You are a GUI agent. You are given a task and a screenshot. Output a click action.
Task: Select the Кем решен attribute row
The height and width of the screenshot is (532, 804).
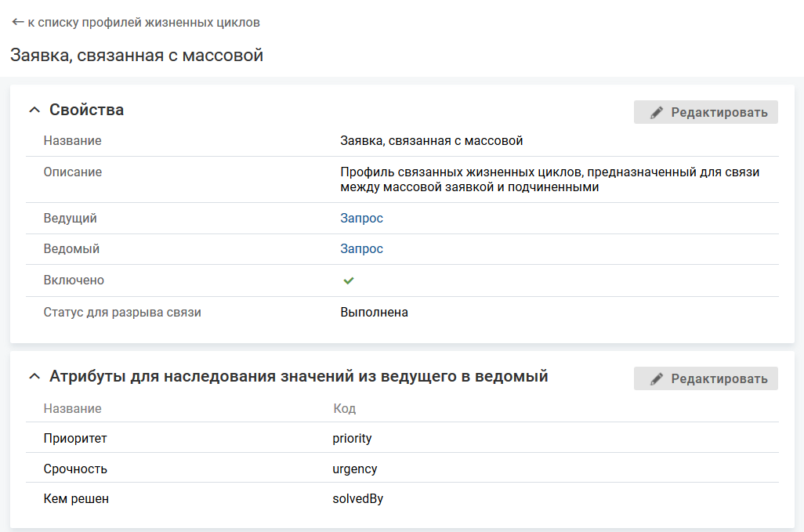coord(76,499)
